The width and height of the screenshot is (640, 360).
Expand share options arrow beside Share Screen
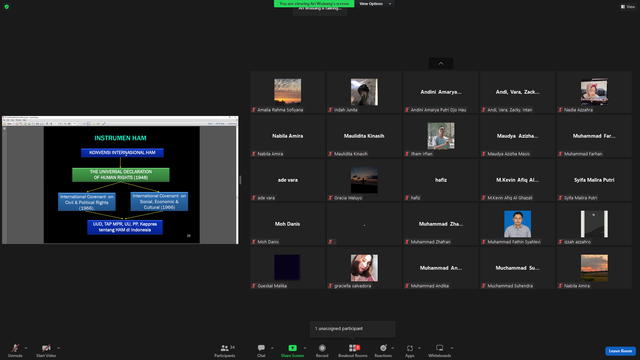coord(304,348)
